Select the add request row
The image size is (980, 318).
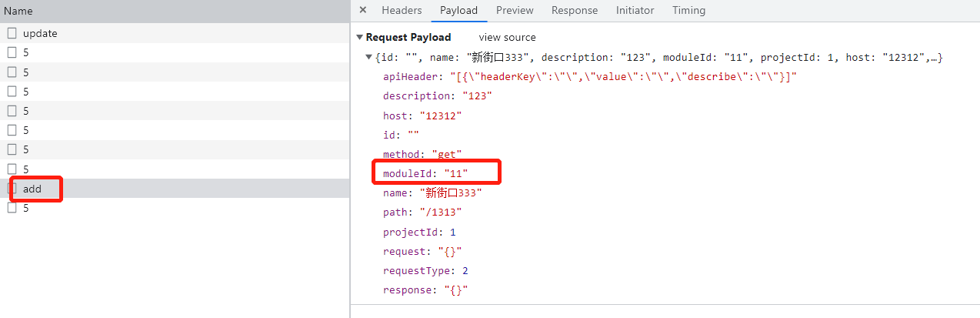32,189
